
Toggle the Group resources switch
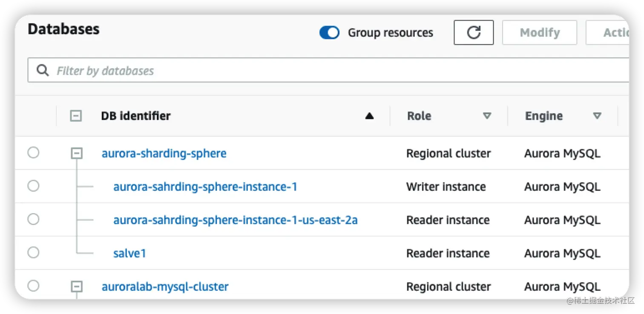point(329,33)
